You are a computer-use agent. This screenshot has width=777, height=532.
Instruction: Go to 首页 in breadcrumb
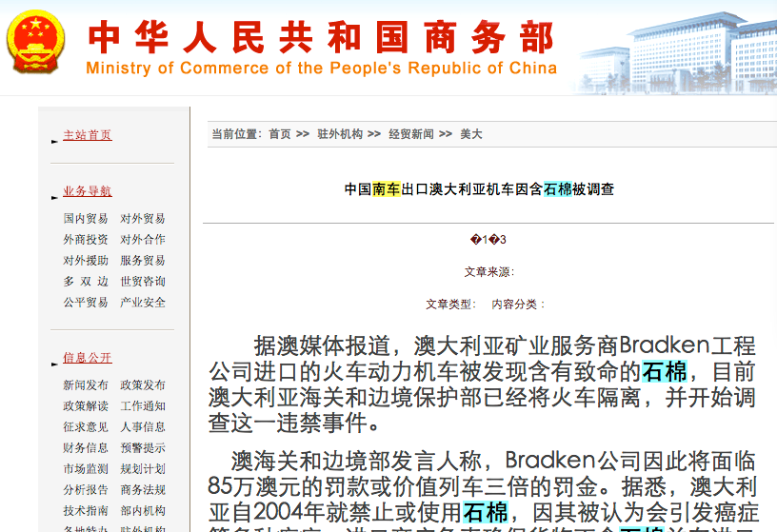pos(280,134)
